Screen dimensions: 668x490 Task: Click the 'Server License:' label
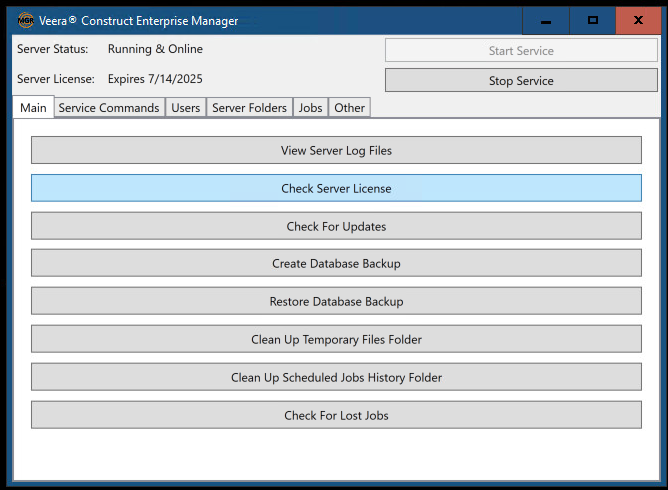[x=56, y=79]
